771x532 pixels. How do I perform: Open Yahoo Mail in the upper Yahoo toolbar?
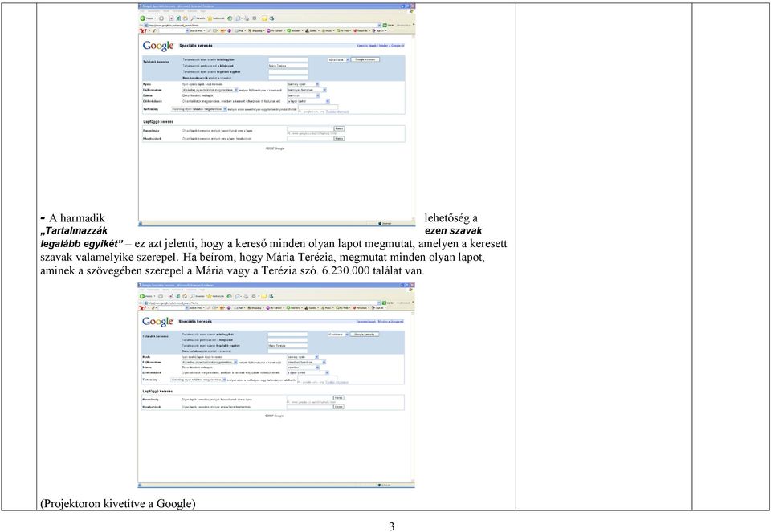pyautogui.click(x=242, y=31)
